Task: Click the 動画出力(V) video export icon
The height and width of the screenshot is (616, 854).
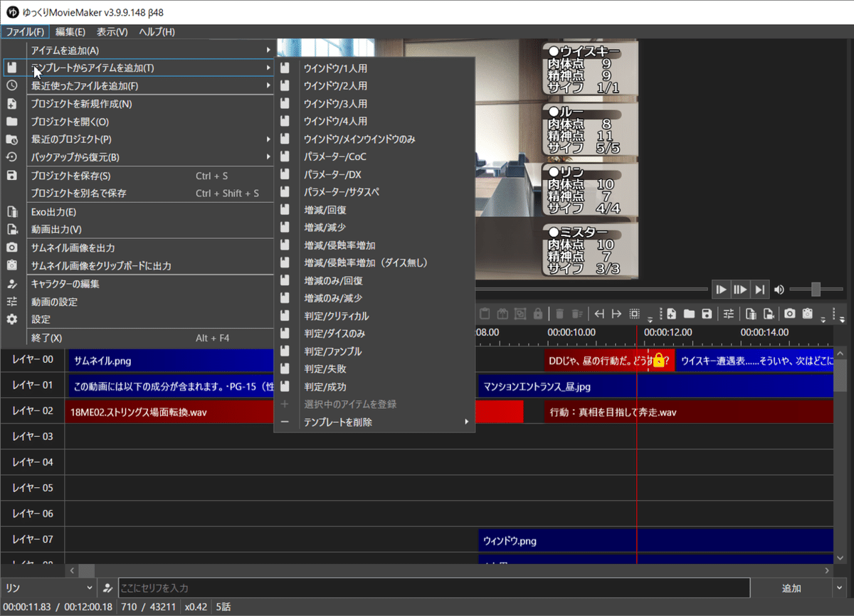Action: (x=12, y=230)
